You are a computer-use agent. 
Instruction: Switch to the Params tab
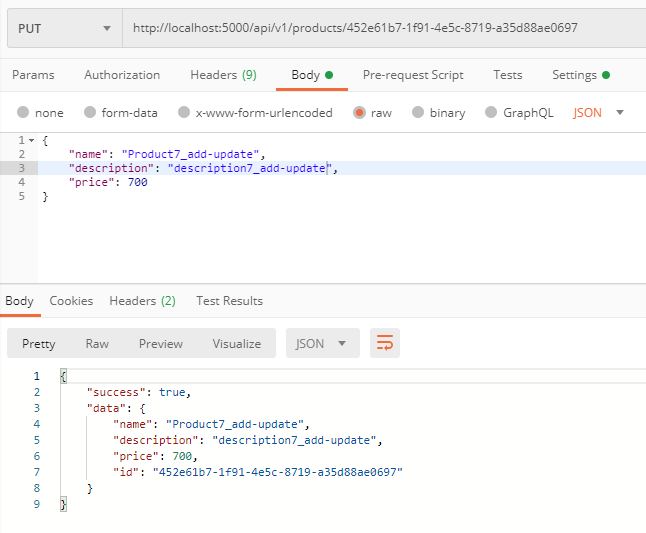[33, 75]
